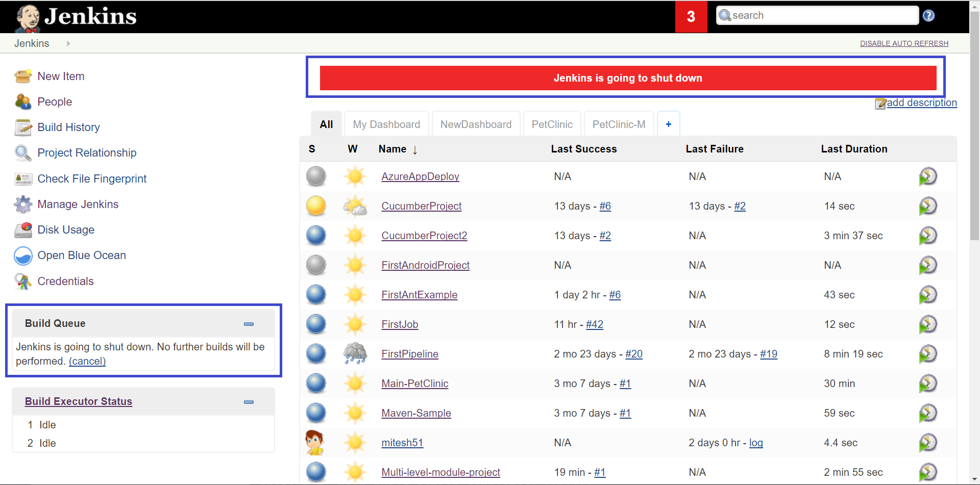Schedule a build for Multi-level-module-project
Viewport: 980px width, 485px height.
pos(928,472)
